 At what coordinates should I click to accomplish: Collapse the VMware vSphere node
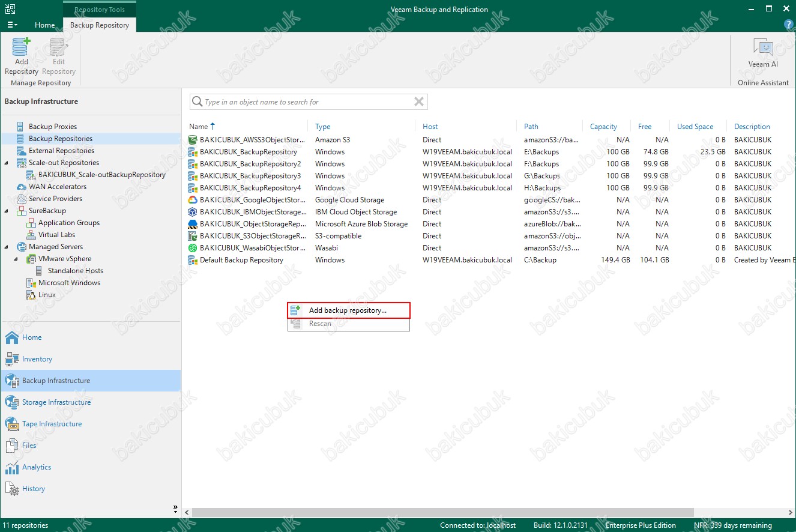pos(17,259)
